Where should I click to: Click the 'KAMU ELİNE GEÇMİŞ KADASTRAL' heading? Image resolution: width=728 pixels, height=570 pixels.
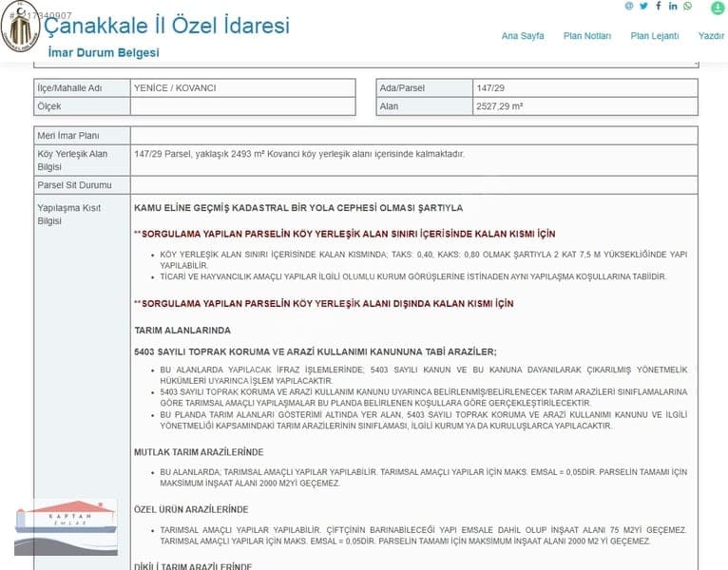click(x=298, y=208)
